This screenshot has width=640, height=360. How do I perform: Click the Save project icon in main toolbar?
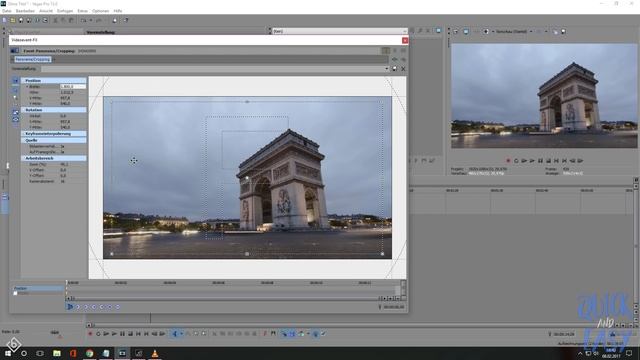21,20
